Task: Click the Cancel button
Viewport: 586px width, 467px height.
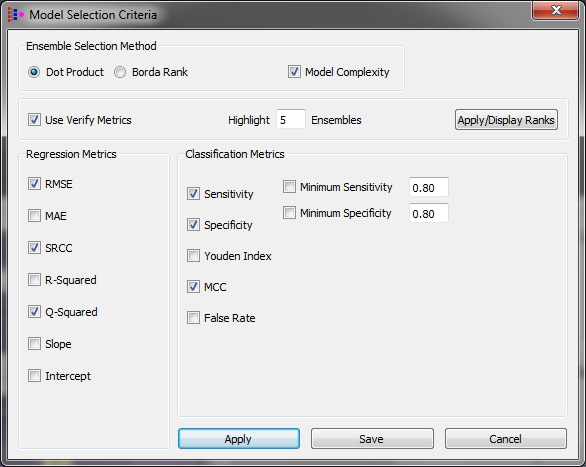Action: [x=506, y=439]
